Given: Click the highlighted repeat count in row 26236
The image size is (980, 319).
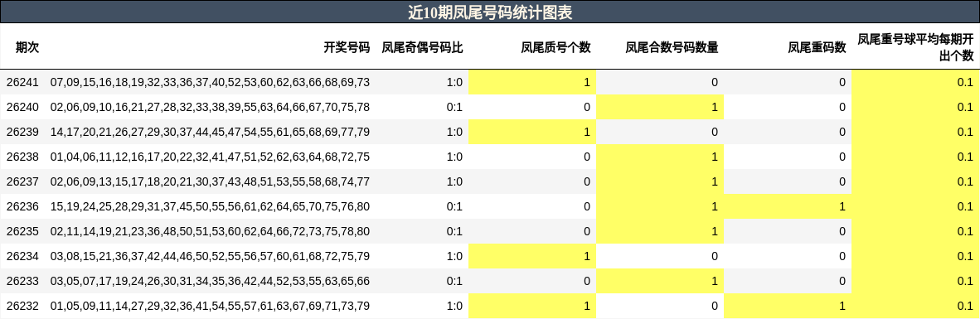Looking at the screenshot, I should (788, 206).
